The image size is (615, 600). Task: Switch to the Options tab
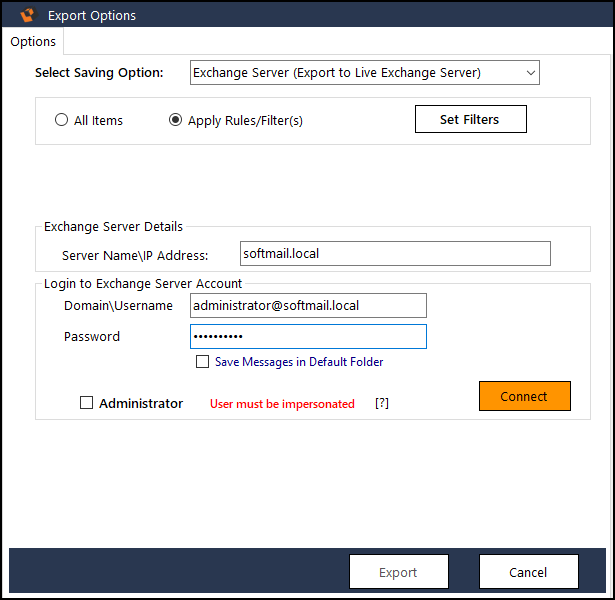33,42
